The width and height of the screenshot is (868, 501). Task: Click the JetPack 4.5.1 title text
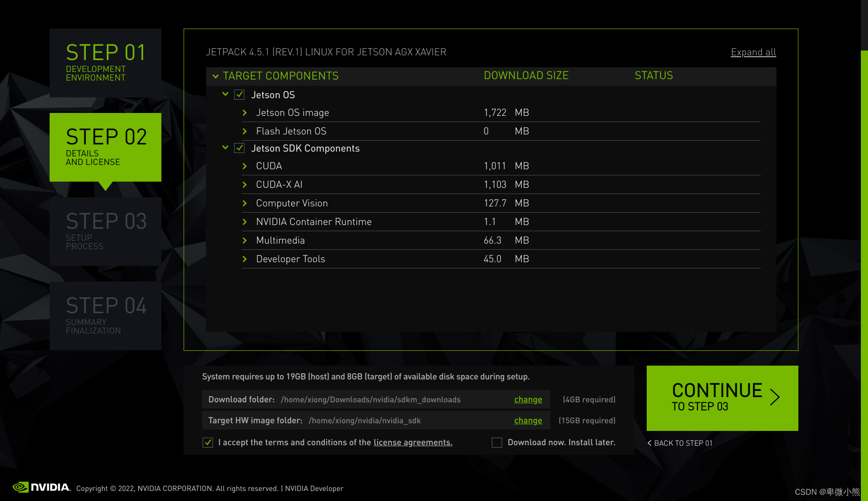click(326, 52)
